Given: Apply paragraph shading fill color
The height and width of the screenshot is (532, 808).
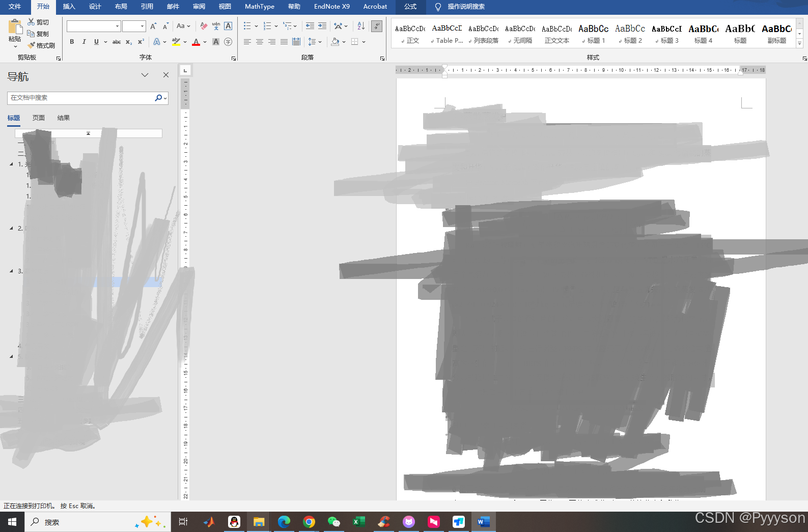Looking at the screenshot, I should (x=335, y=42).
